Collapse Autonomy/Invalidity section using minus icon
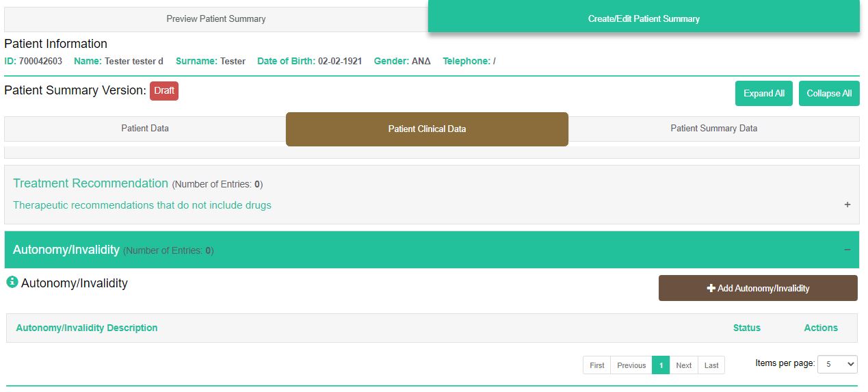 click(x=847, y=250)
